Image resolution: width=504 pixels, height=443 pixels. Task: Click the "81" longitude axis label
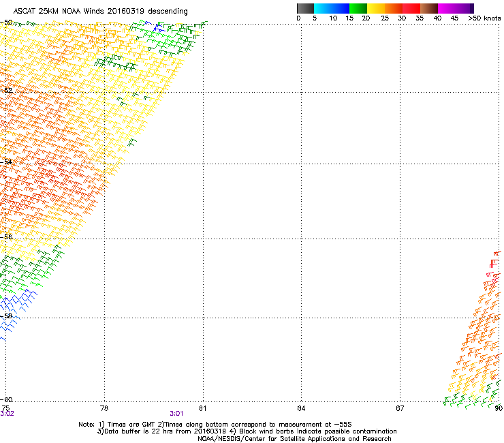(202, 408)
